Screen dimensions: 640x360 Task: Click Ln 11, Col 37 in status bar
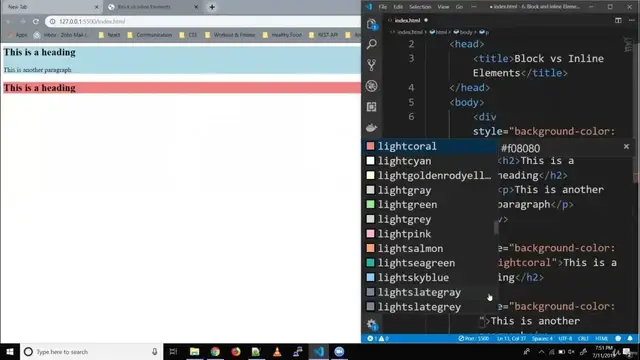point(511,338)
